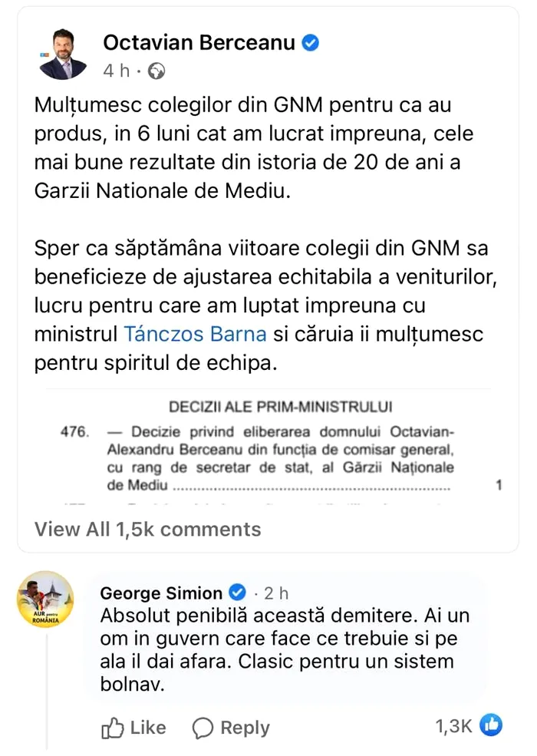The height and width of the screenshot is (756, 537).
Task: Show the 1,3K reactions count
Action: pos(453,726)
